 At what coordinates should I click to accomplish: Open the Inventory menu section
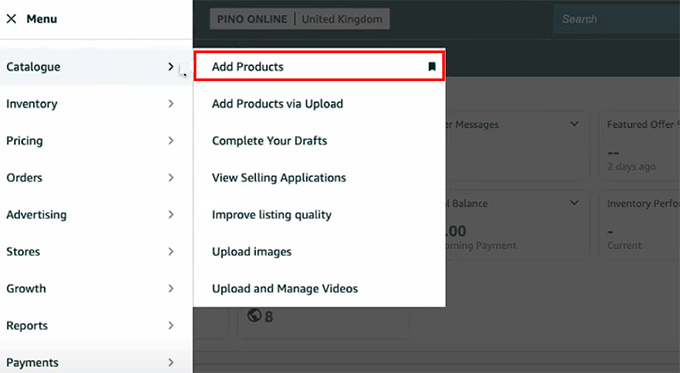point(96,104)
